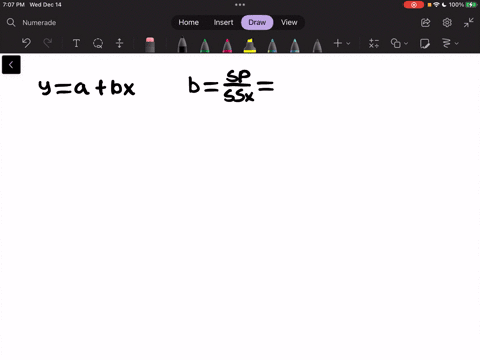Expand the add pen dropdown arrow
Viewport: 480px width, 360px height.
(348, 43)
